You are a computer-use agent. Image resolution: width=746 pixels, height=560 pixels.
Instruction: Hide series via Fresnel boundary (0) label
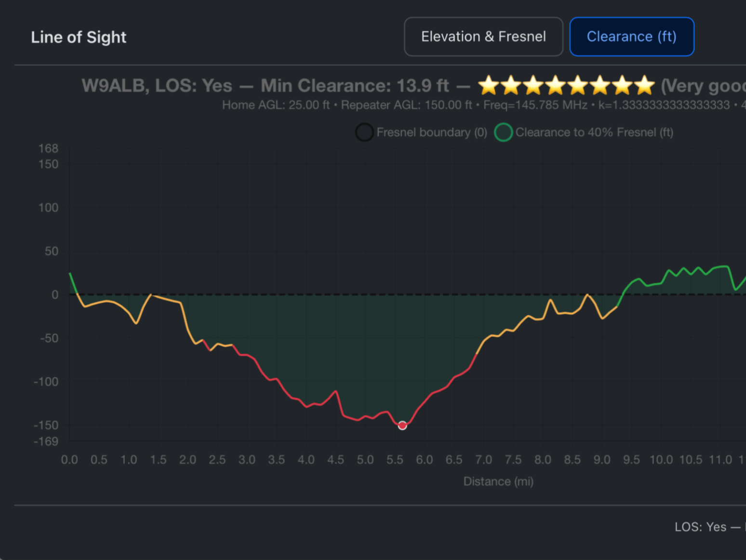(x=431, y=132)
